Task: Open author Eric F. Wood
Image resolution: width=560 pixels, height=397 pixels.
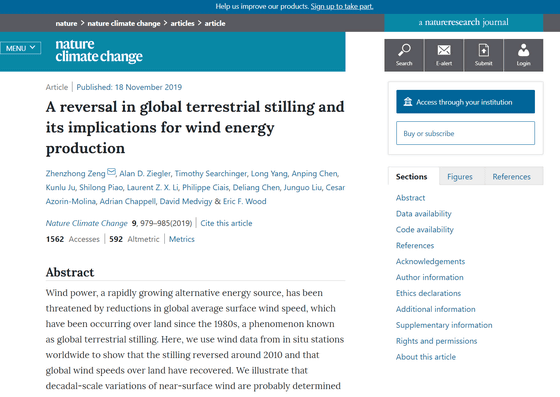Action: pos(245,201)
